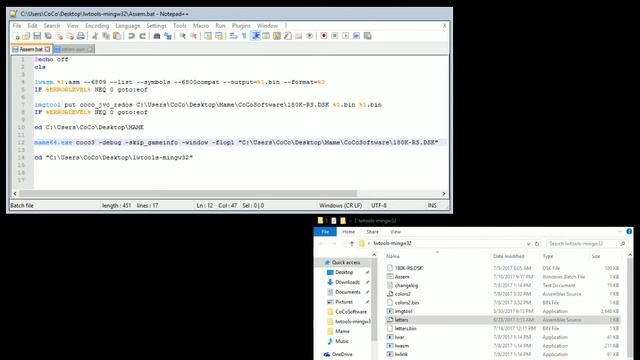
Task: Open the Plugins menu in Notepad++
Action: 241,26
